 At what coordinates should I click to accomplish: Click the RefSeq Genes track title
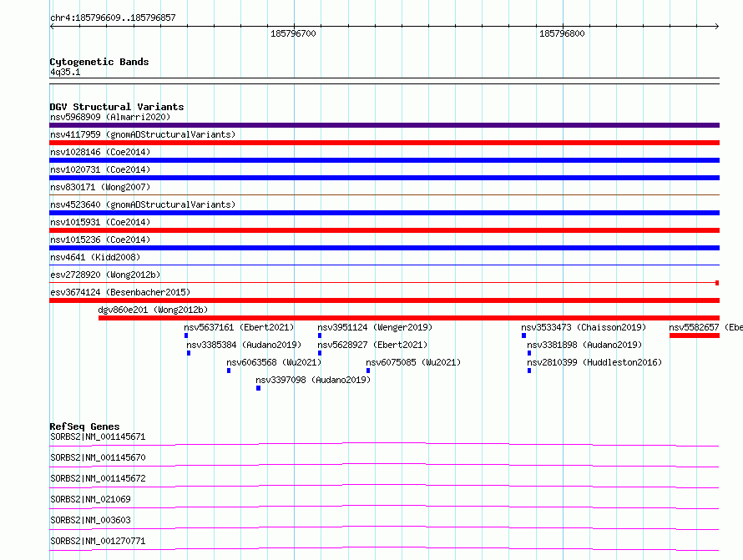[x=84, y=426]
